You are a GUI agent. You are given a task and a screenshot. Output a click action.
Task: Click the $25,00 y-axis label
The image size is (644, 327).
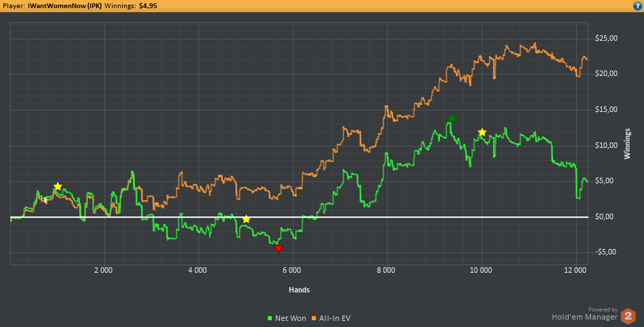[605, 38]
